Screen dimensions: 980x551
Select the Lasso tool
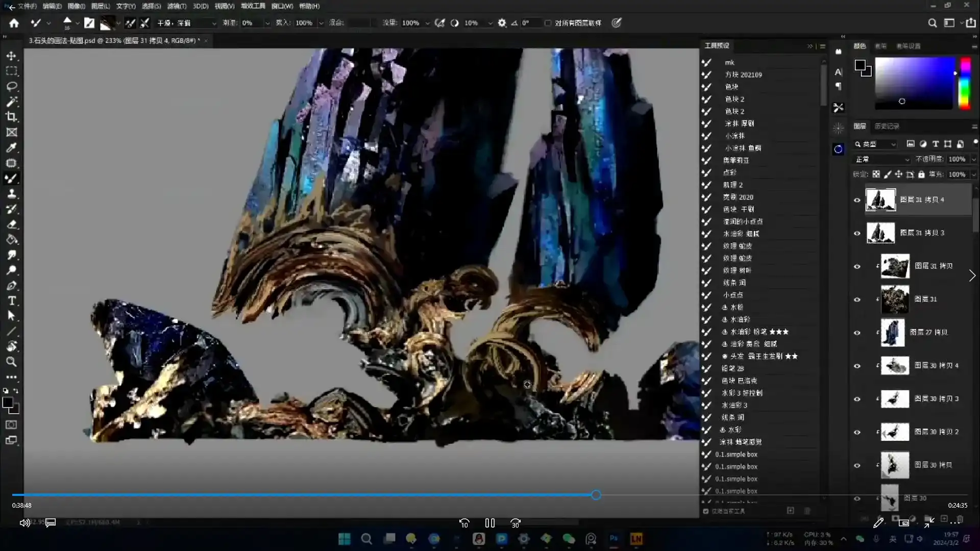click(x=11, y=86)
